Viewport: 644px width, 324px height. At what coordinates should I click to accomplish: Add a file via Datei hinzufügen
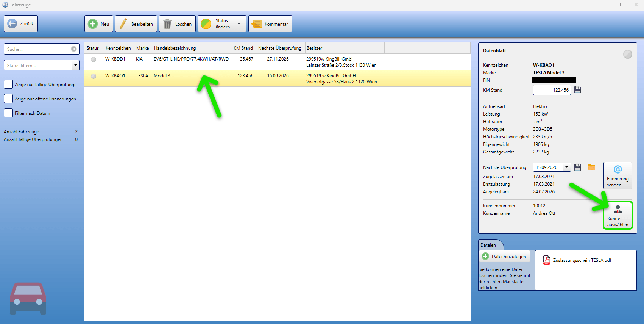504,257
